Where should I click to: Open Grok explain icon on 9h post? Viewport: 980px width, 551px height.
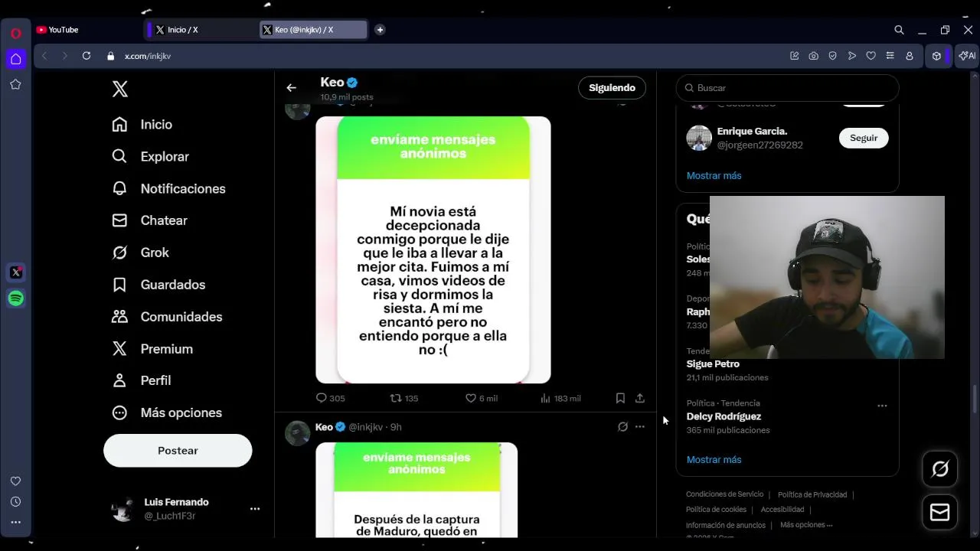(622, 427)
